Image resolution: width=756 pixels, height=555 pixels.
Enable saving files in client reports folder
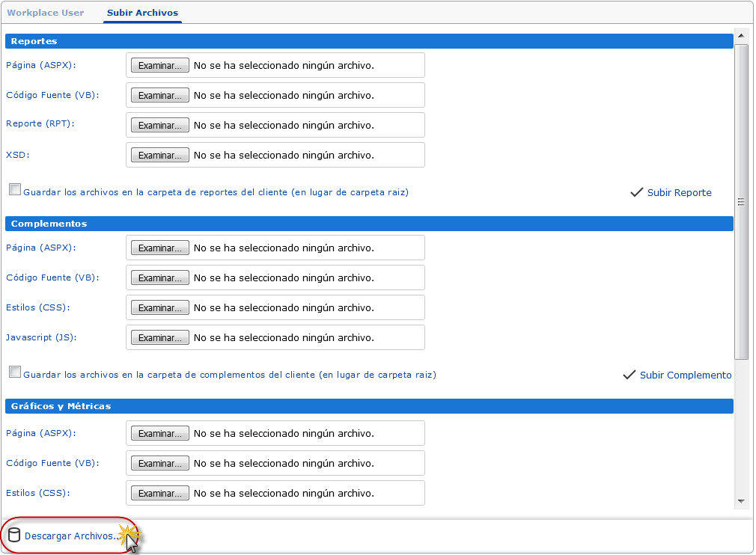(x=15, y=189)
